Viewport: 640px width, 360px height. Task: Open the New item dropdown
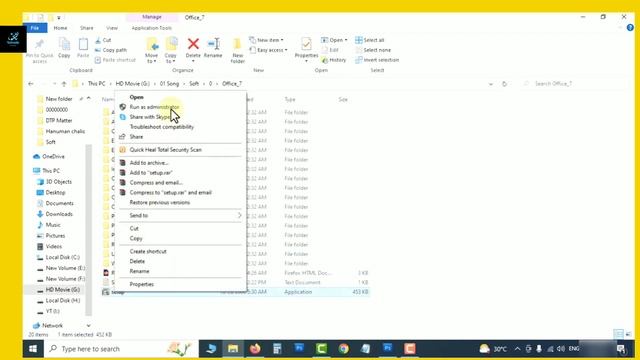tap(266, 40)
